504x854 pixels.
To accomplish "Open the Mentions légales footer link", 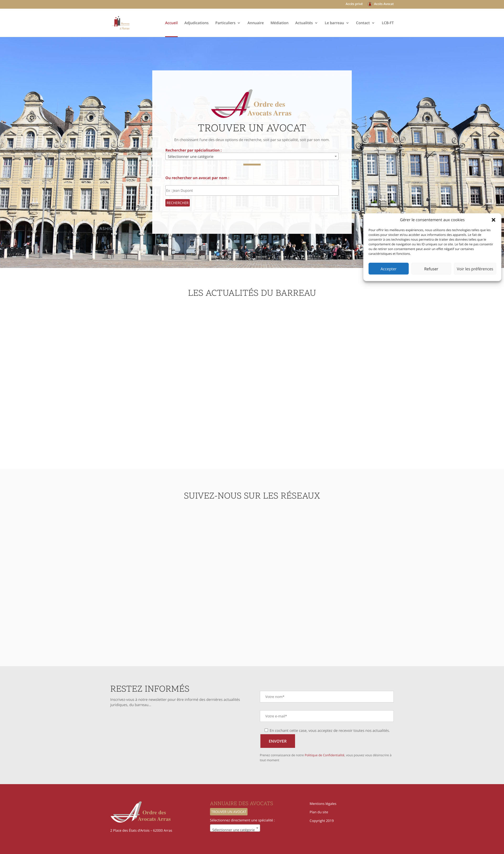I will pyautogui.click(x=323, y=803).
